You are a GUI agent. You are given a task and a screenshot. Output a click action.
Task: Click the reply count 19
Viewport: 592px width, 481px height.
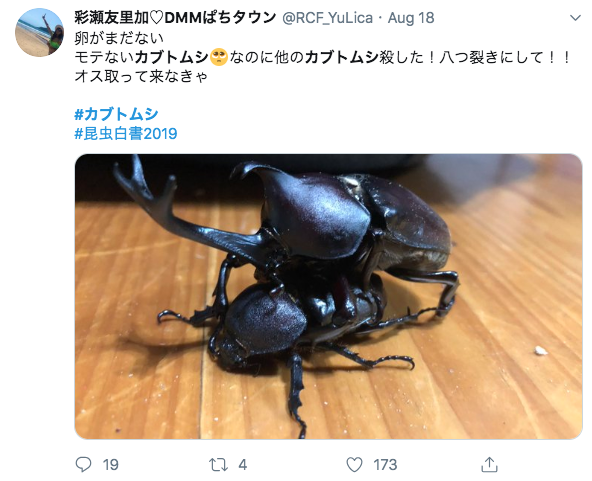(111, 465)
